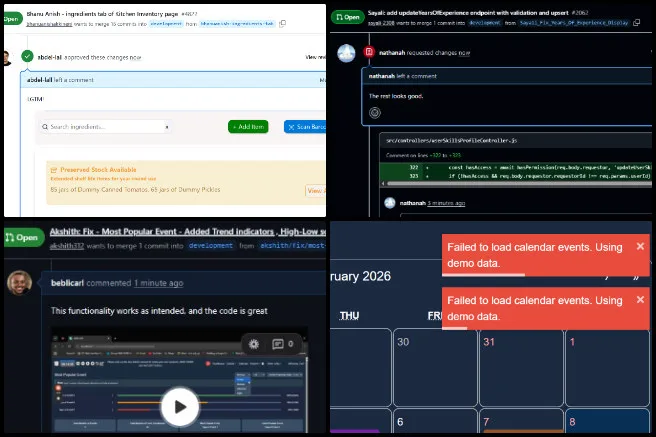Open the video comments icon showing 0
Image resolution: width=656 pixels, height=437 pixels.
pos(278,344)
